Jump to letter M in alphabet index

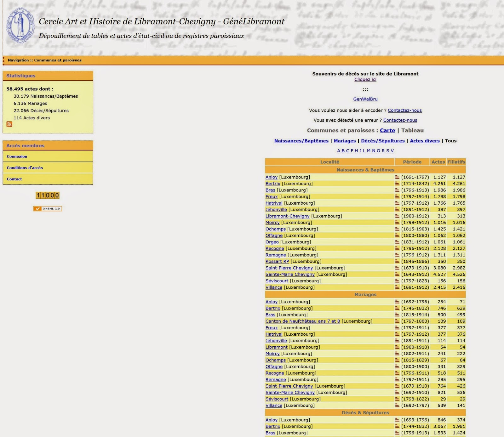(369, 151)
